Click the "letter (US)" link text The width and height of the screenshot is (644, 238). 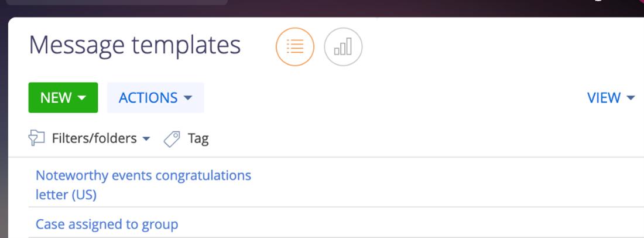pyautogui.click(x=66, y=195)
